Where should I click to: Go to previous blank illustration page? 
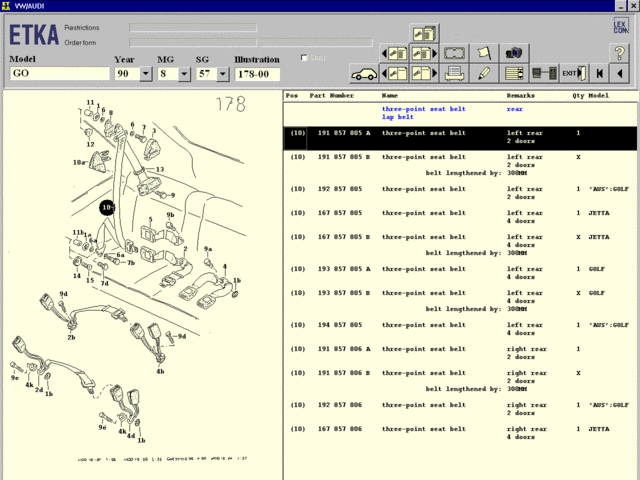394,74
